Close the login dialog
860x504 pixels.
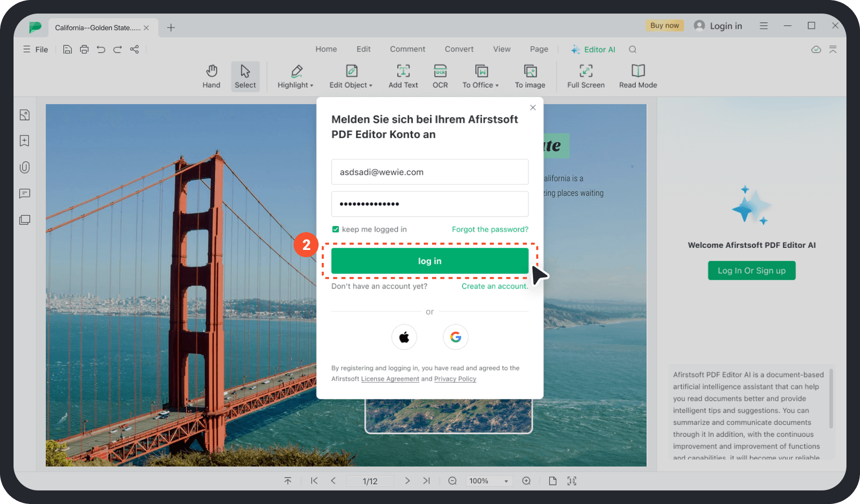533,107
